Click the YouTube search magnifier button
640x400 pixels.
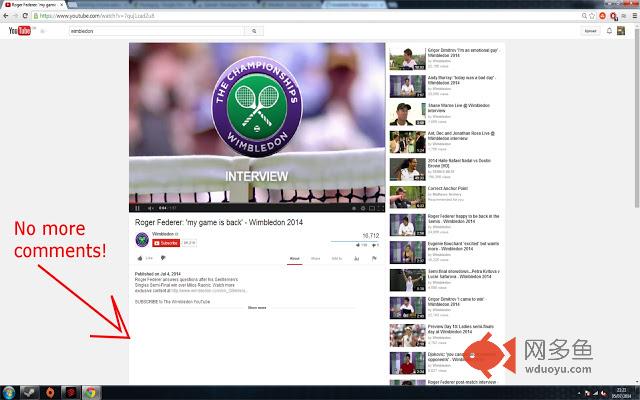254,31
